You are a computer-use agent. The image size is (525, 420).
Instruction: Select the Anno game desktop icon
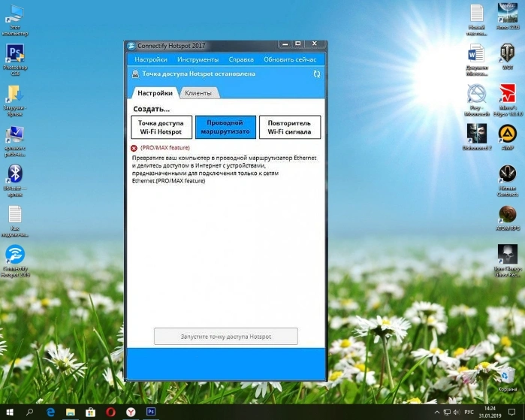coord(508,17)
